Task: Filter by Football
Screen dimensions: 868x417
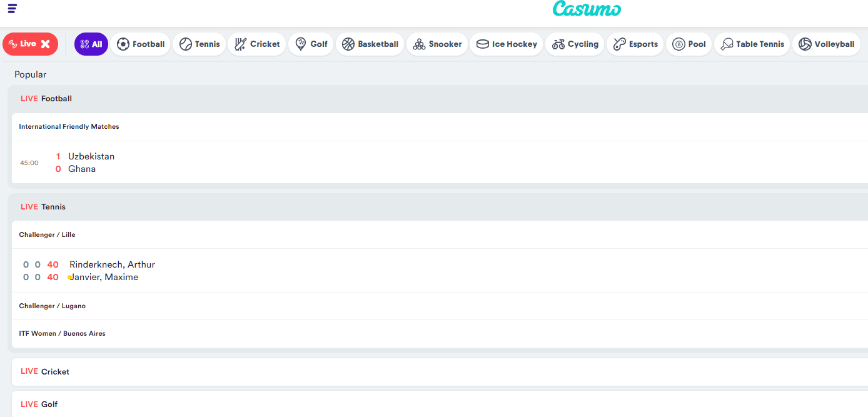Action: (x=141, y=44)
